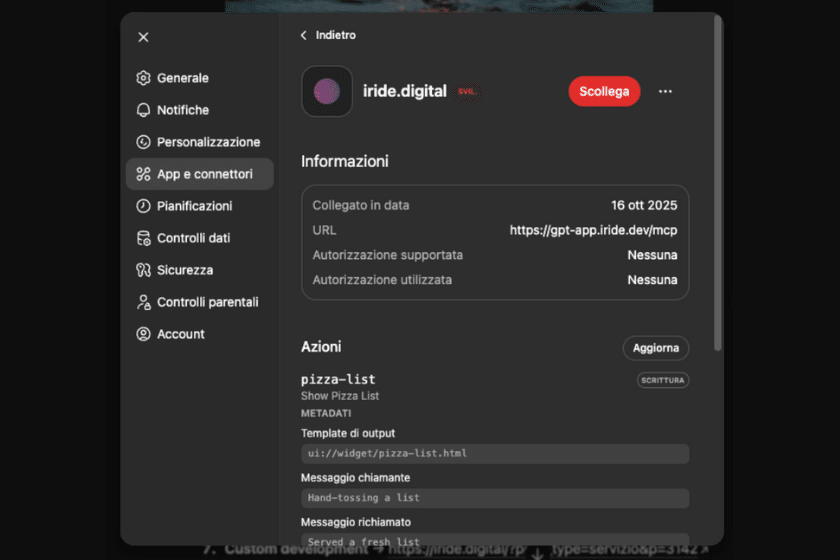
Task: Click the iride.digital connector logo
Action: [327, 91]
